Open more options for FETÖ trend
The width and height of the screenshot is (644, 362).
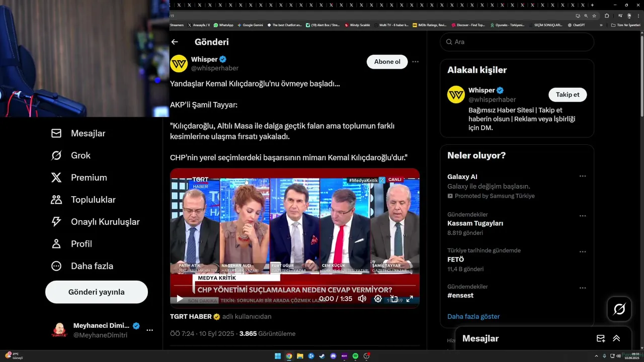point(583,252)
